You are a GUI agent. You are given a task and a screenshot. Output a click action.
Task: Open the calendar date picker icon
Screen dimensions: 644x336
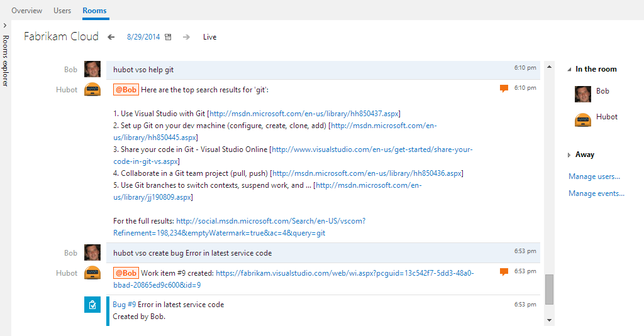[x=168, y=37]
